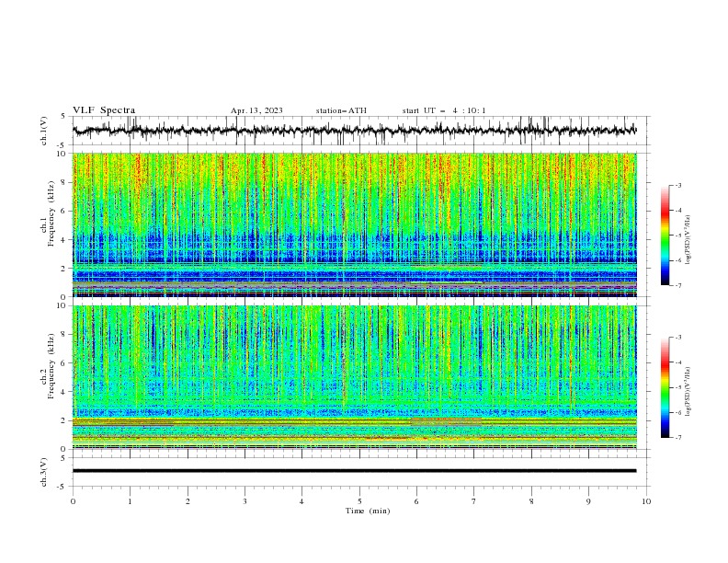Click the "8" kHz tick on ch.2 frequency axis
The height and width of the screenshot is (563, 728).
[65, 334]
